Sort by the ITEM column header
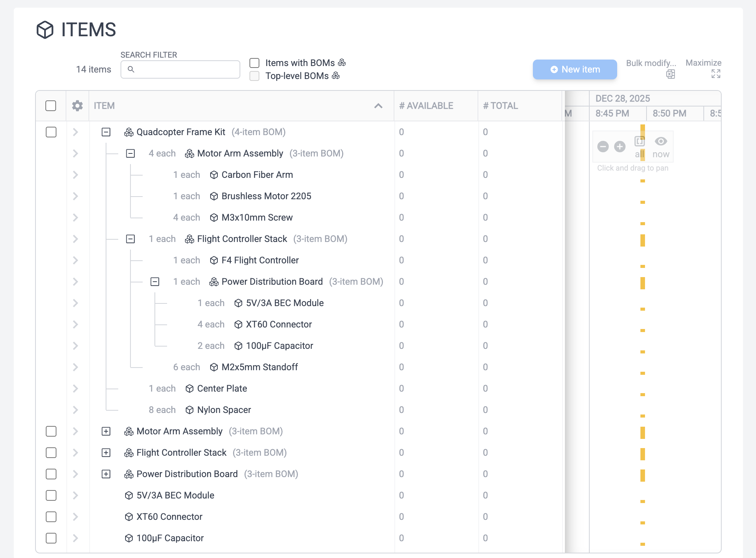Viewport: 756px width, 558px height. coord(104,106)
